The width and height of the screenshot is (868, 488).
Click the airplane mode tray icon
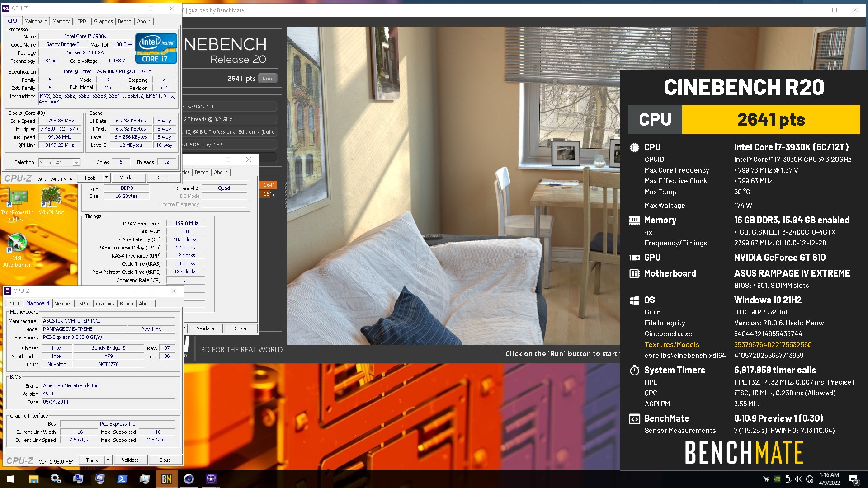766,479
